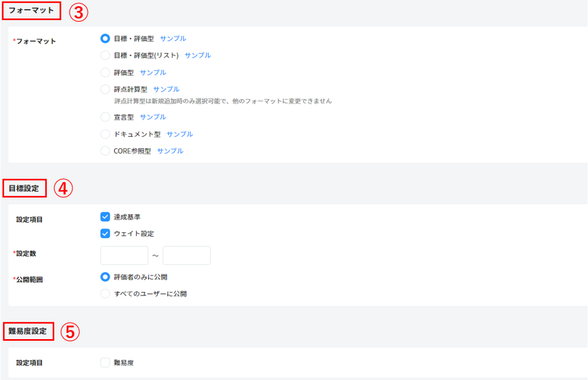Open the CORE参照型 サンプル link
Screen dimensions: 588x380
[170, 151]
